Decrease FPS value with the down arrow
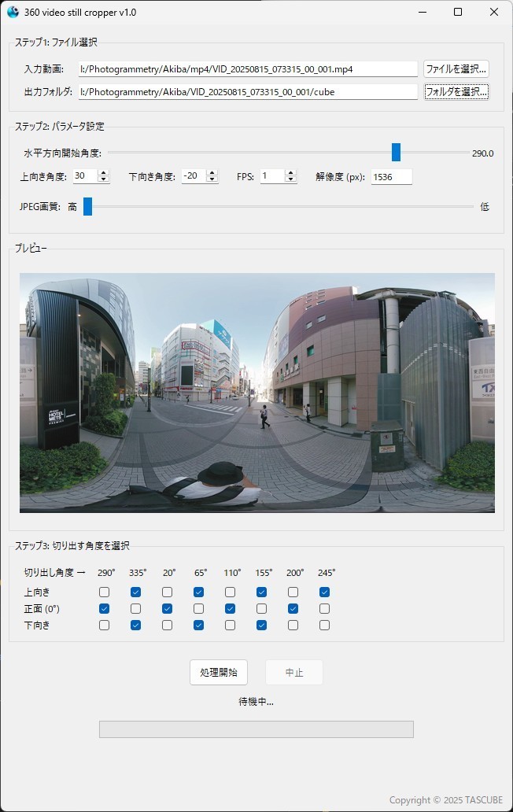 (x=290, y=179)
